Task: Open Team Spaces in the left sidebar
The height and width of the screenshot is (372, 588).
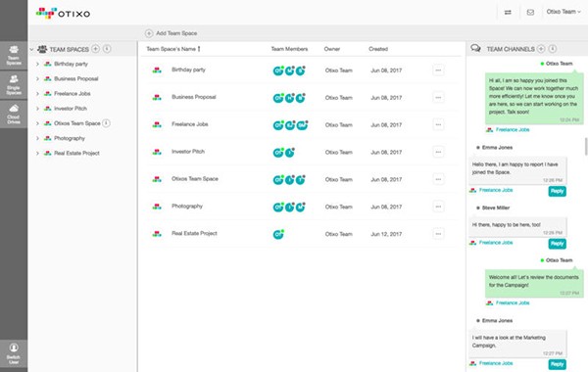Action: [14, 56]
